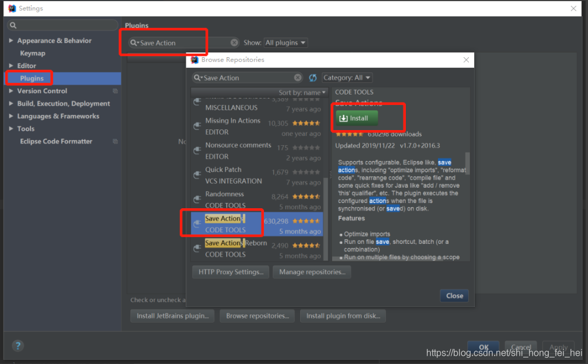Screen dimensions: 588x364
Task: Select the Quick Patch plugin
Action: (257, 175)
